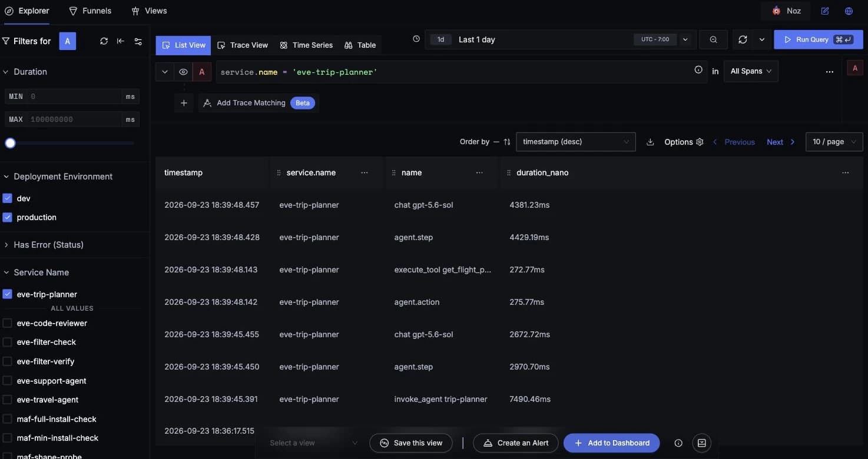The width and height of the screenshot is (868, 459).
Task: Open the UTC - 7:00 time range dropdown arrow
Action: click(685, 39)
